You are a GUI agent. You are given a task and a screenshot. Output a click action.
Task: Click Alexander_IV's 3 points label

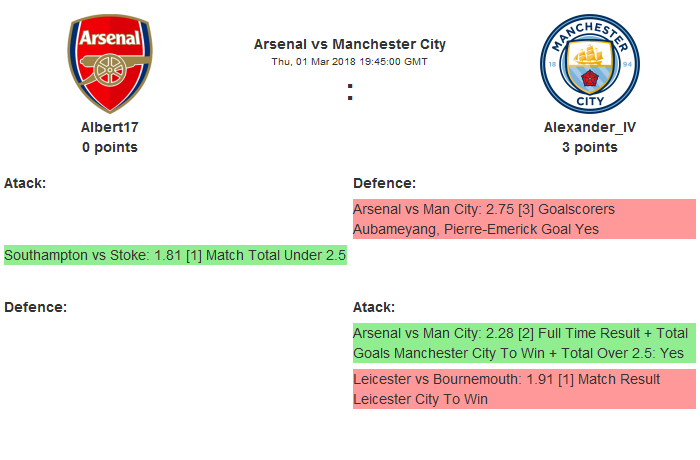click(x=589, y=147)
